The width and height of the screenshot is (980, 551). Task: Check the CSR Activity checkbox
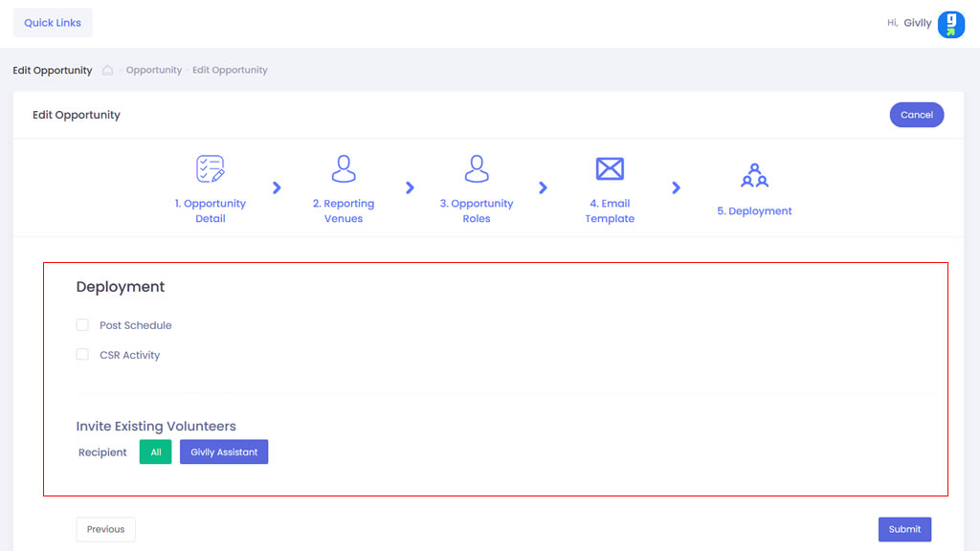point(82,355)
